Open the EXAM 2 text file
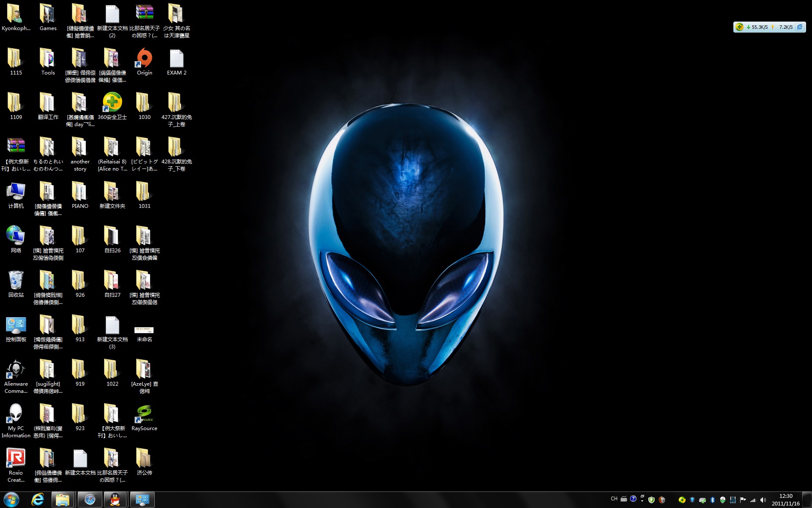Viewport: 812px width, 508px height. tap(176, 59)
